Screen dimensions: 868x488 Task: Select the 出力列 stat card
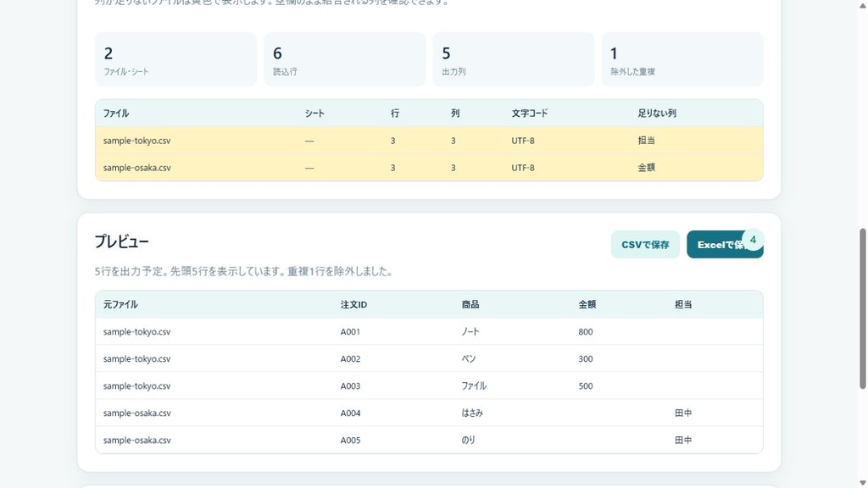click(514, 59)
